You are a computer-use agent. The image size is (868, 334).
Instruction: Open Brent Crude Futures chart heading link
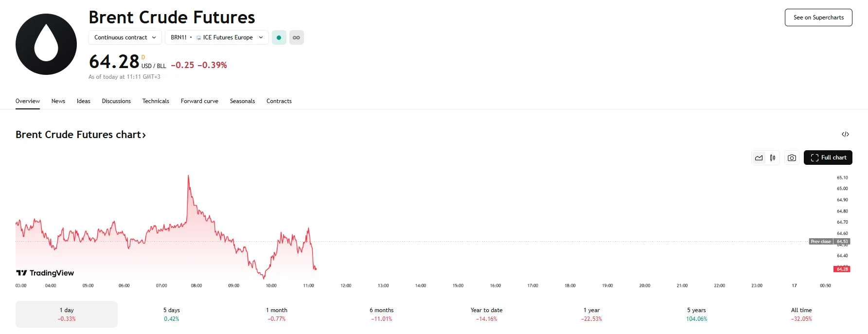[81, 135]
